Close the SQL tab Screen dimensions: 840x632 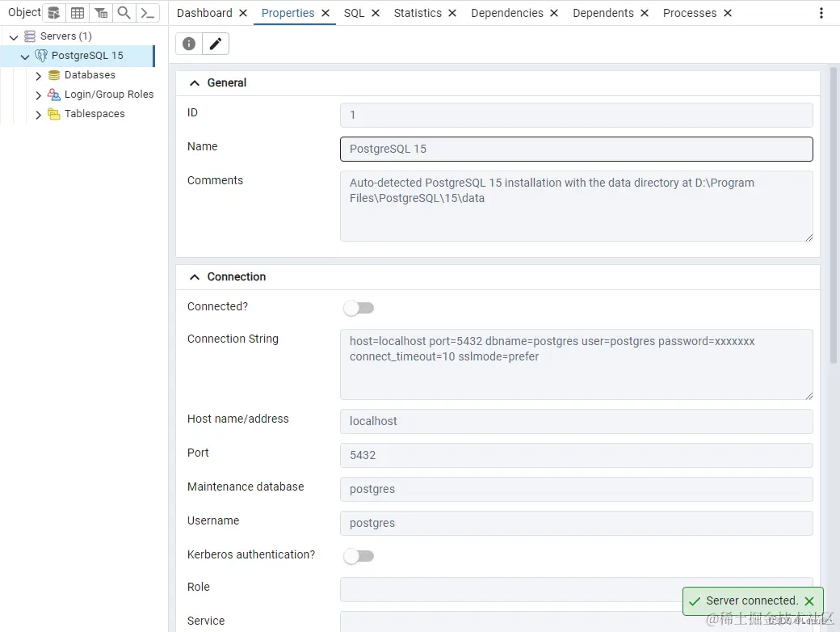click(376, 13)
